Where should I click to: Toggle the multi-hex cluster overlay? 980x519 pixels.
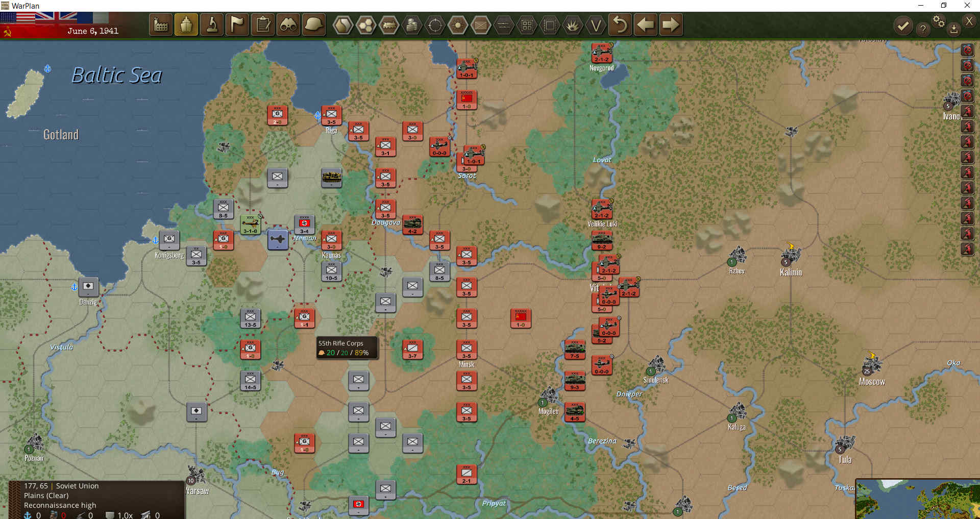365,25
